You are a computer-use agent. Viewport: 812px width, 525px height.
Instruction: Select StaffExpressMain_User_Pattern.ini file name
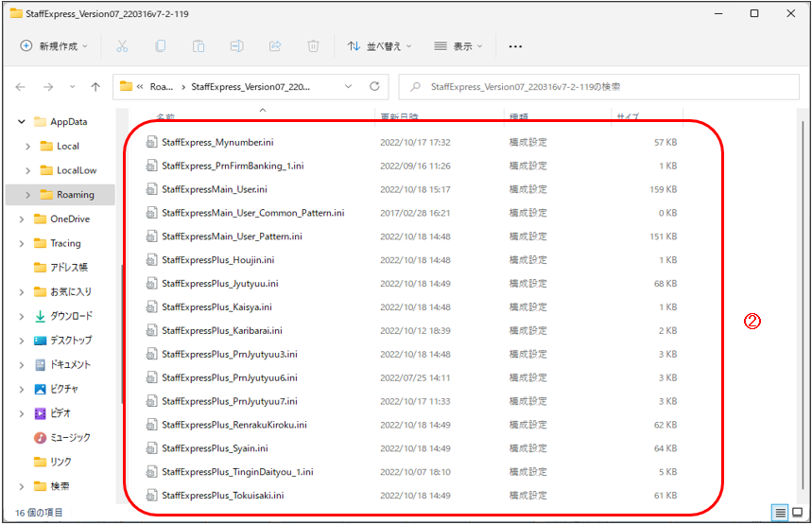232,236
